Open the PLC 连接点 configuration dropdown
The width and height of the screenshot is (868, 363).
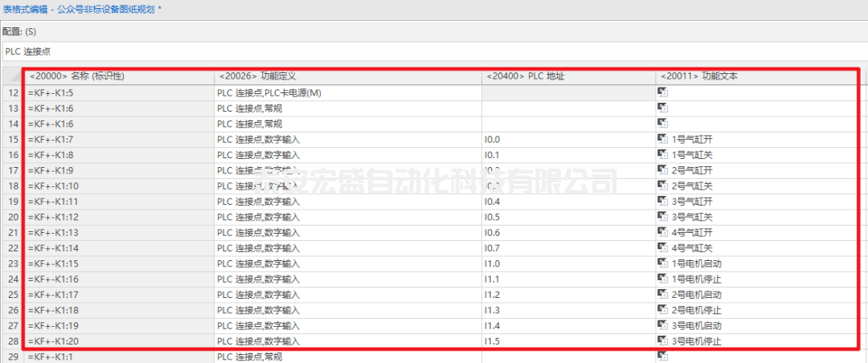click(434, 52)
